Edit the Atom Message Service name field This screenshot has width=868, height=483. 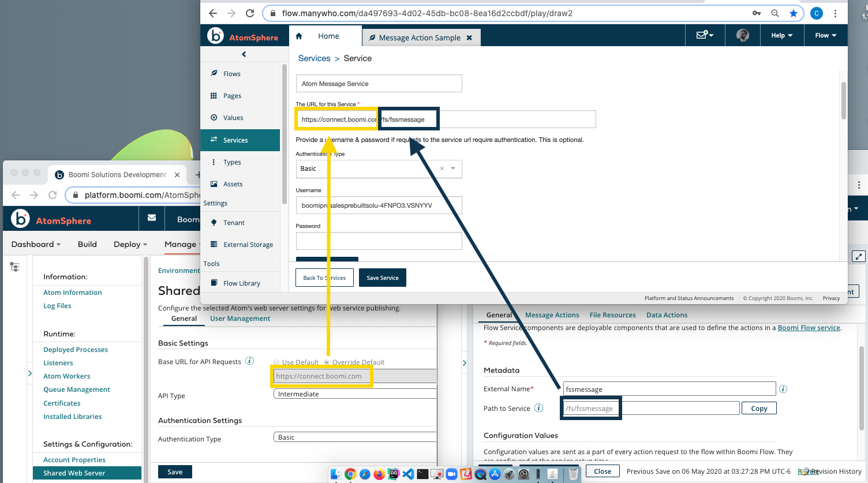click(x=379, y=83)
